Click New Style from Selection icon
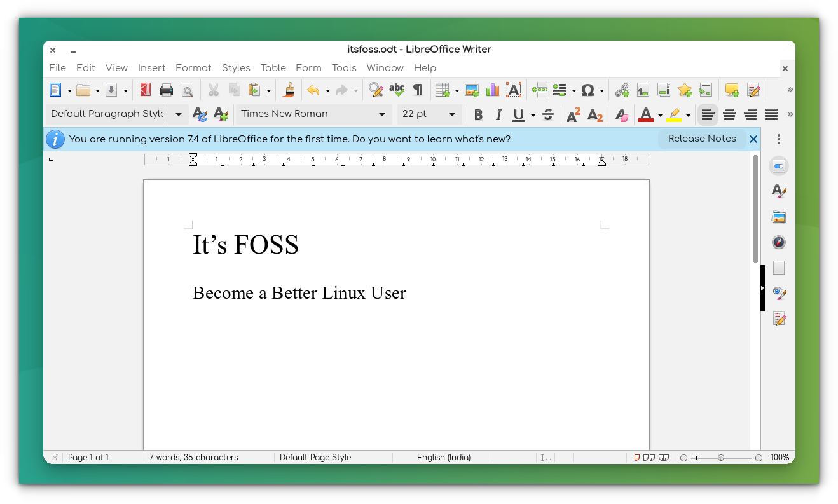The width and height of the screenshot is (838, 504). coord(221,114)
